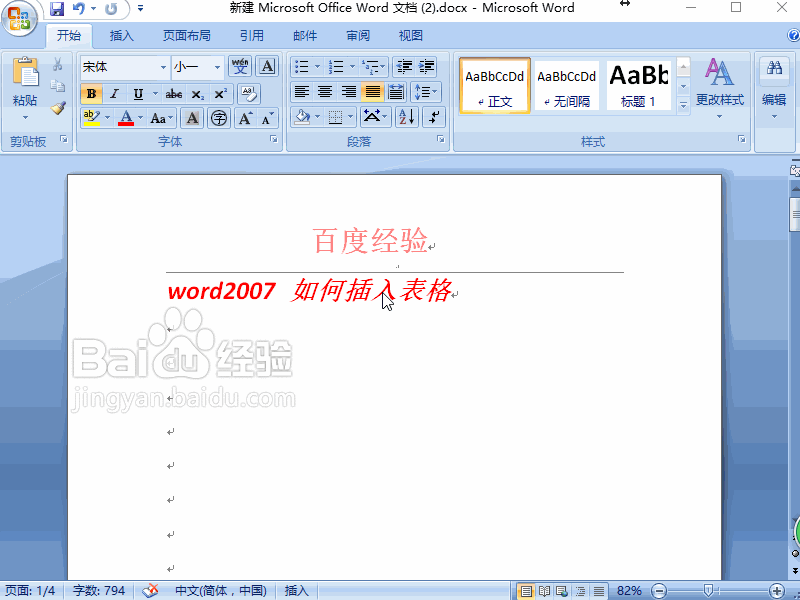The height and width of the screenshot is (600, 800).
Task: Expand the bullets list dropdown
Action: coord(317,66)
